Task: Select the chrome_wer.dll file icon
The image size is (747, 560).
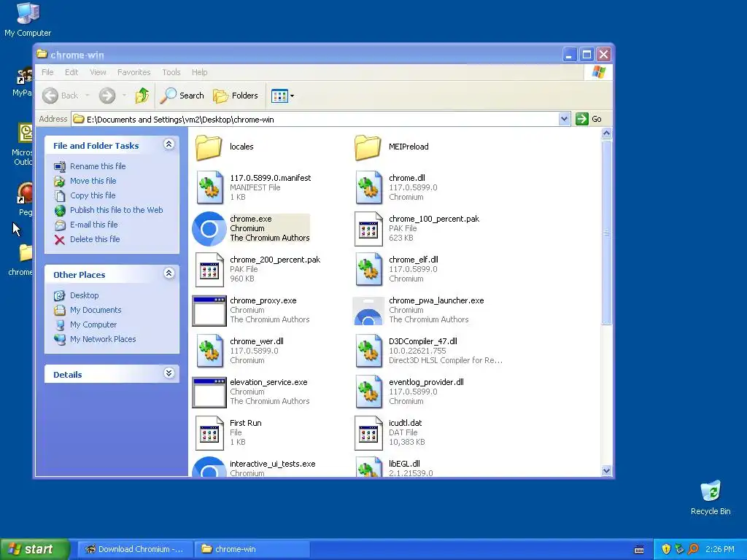Action: [209, 351]
